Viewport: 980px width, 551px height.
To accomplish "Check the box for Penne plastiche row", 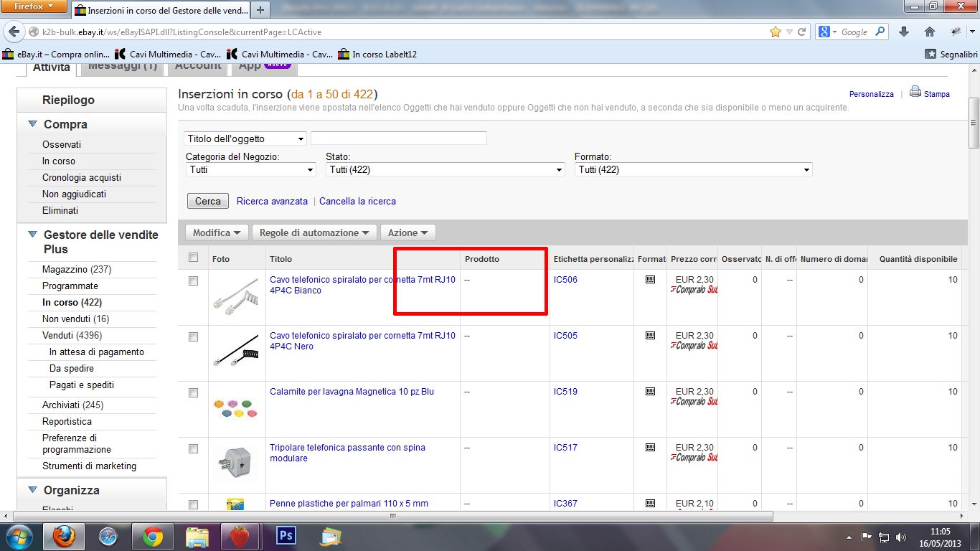I will (193, 504).
